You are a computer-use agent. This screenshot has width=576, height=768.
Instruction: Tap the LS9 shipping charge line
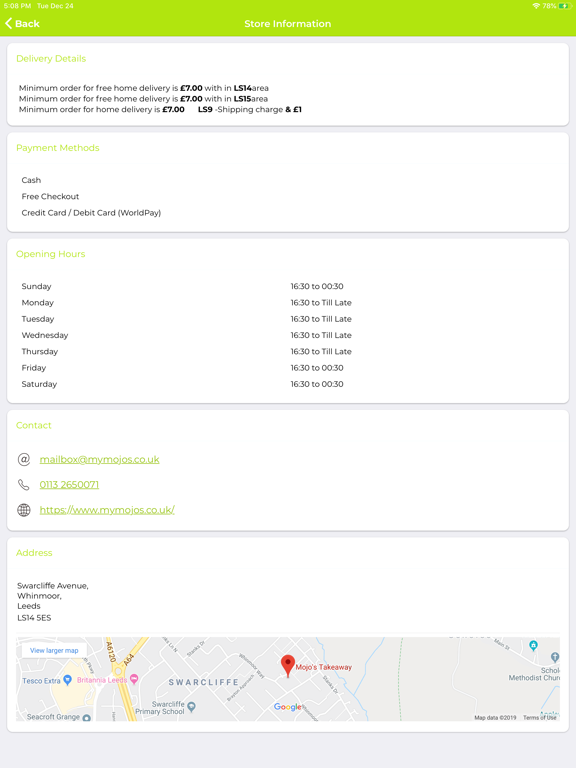[160, 109]
